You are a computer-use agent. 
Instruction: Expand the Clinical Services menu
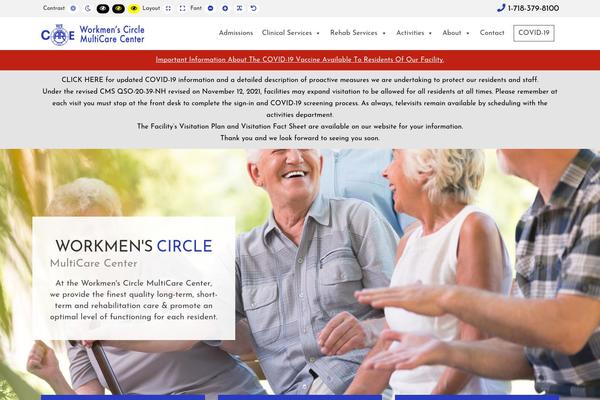pyautogui.click(x=290, y=33)
